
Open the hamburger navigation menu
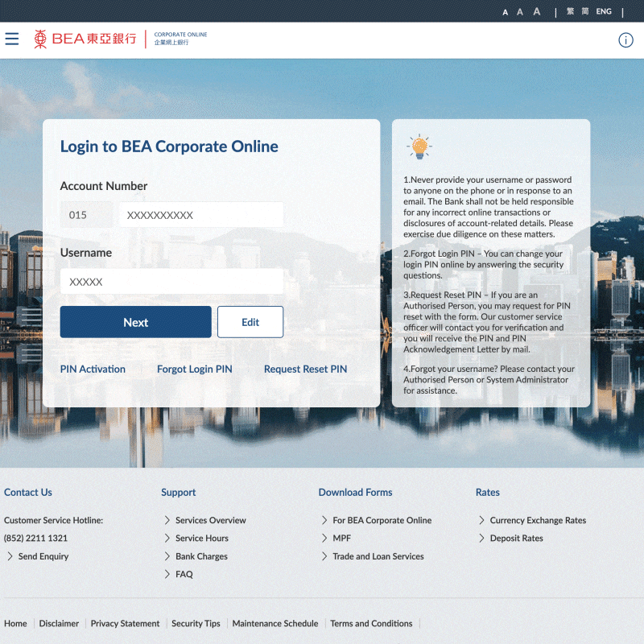click(12, 39)
